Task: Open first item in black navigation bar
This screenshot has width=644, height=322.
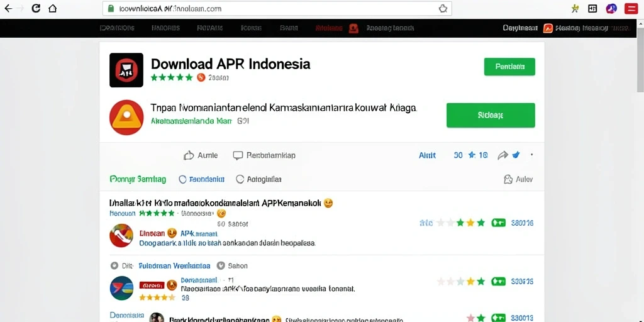Action: 117,28
